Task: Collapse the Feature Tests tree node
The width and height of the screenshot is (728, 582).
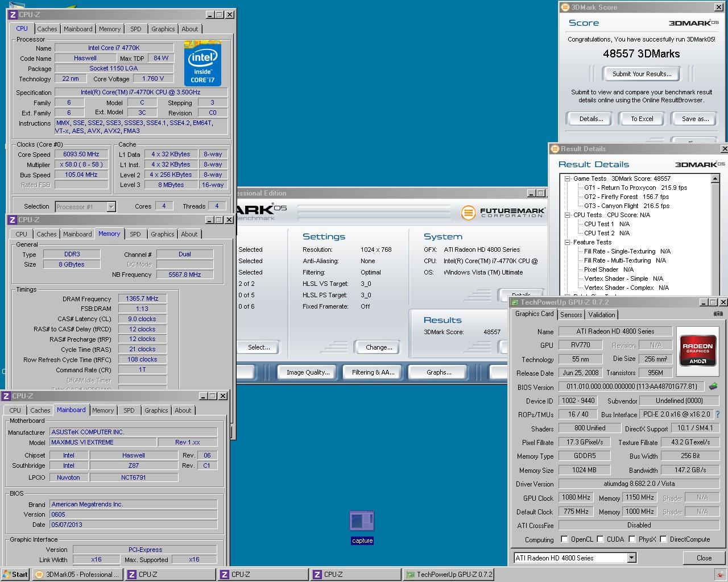Action: pyautogui.click(x=567, y=242)
